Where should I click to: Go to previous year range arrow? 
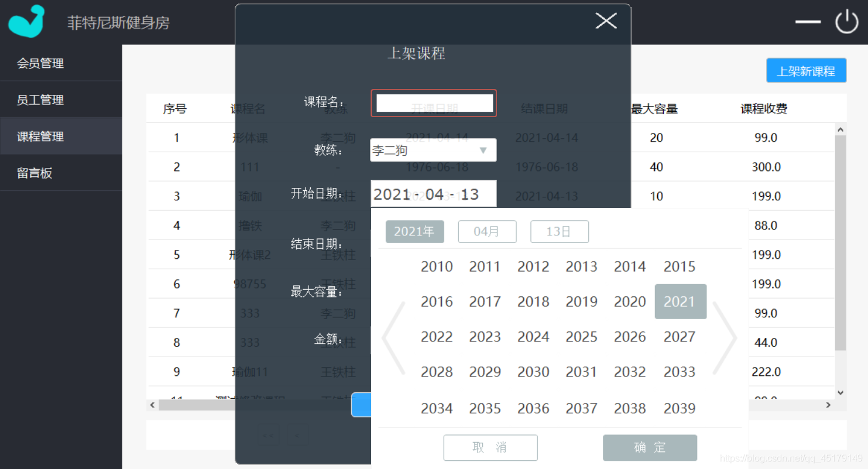click(x=394, y=338)
